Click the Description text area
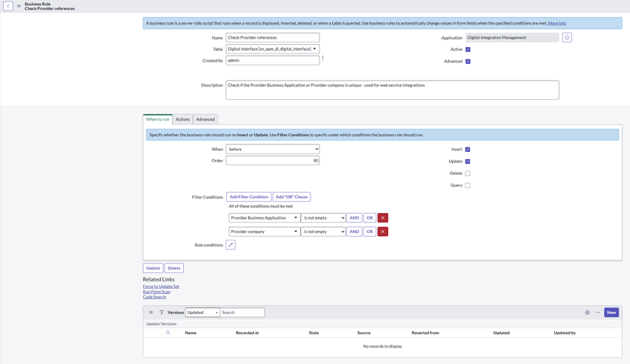The width and height of the screenshot is (630, 364). click(x=392, y=90)
